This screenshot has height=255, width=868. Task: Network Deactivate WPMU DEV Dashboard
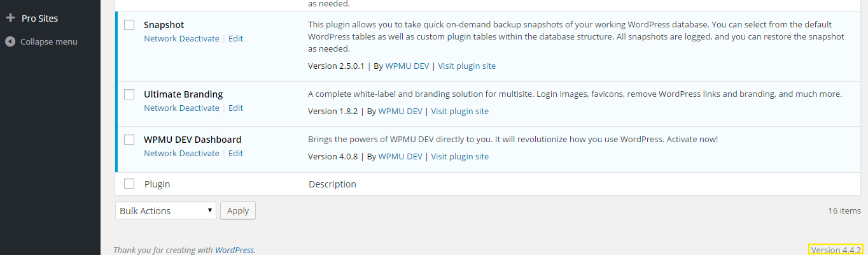tap(181, 153)
